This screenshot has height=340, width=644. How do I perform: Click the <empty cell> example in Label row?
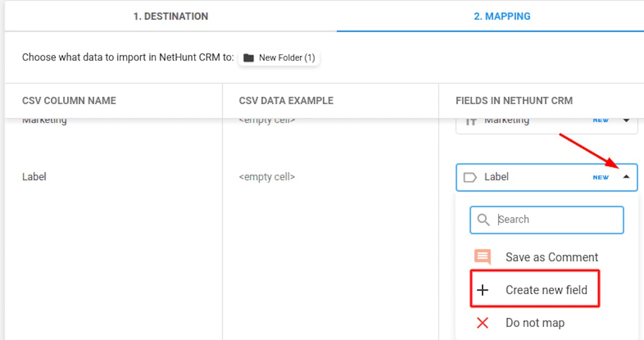[267, 177]
